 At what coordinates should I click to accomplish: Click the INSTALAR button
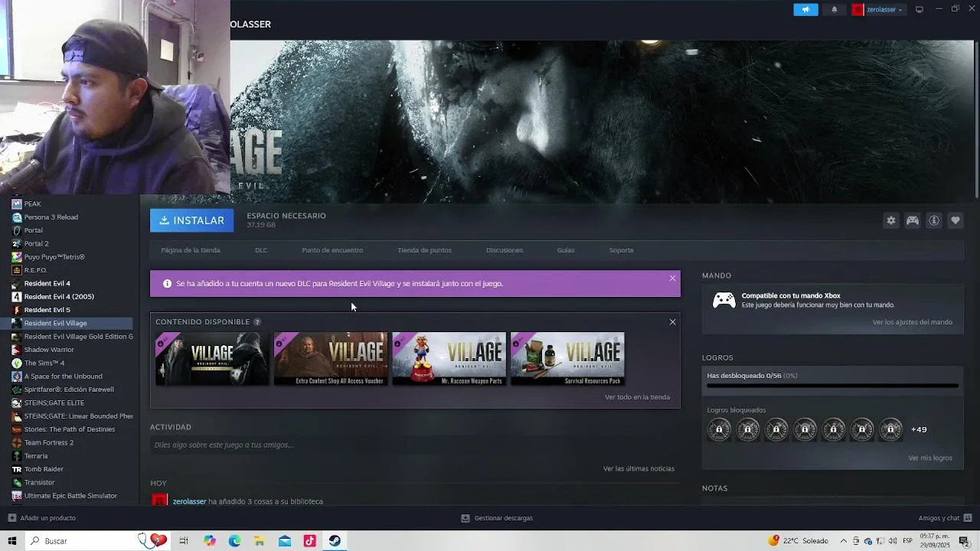(x=191, y=220)
